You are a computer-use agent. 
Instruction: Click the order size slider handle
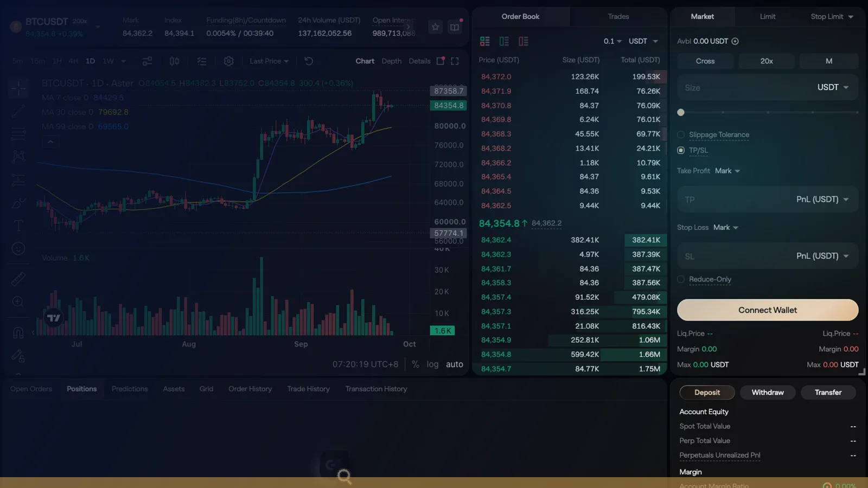coord(681,112)
